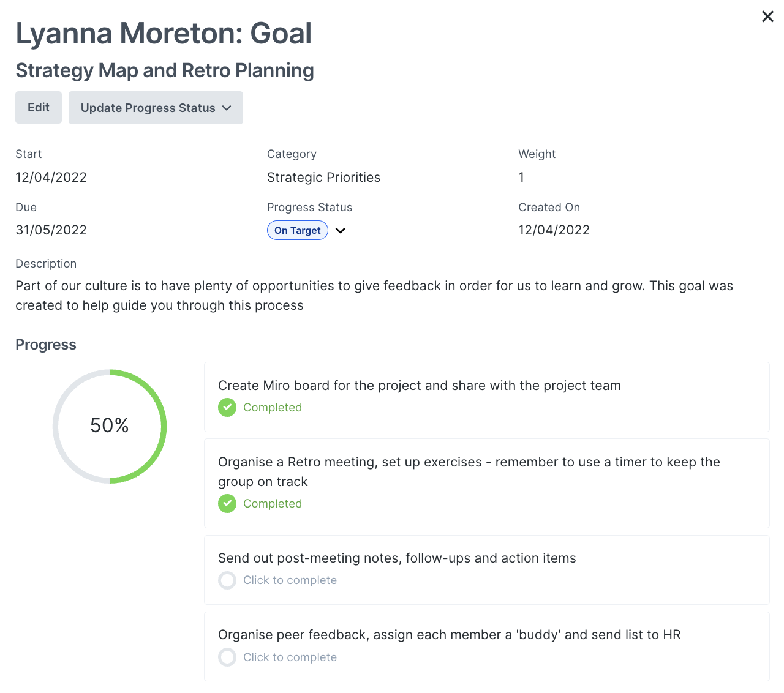Select the On Target status pill

click(297, 230)
